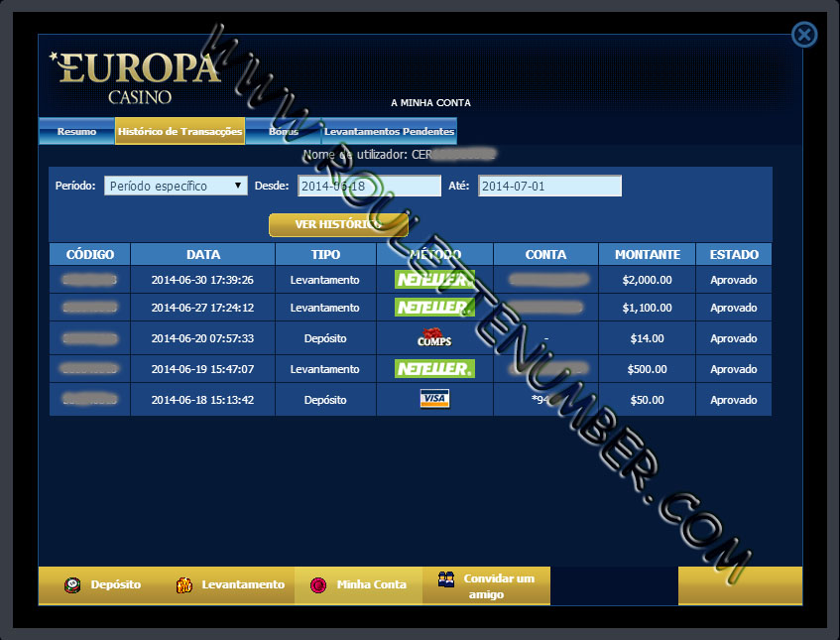This screenshot has width=840, height=640.
Task: Click the TIPO column header
Action: point(325,255)
